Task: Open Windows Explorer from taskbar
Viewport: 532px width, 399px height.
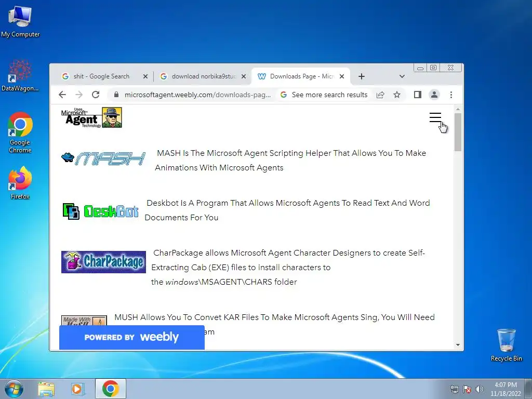Action: 46,389
